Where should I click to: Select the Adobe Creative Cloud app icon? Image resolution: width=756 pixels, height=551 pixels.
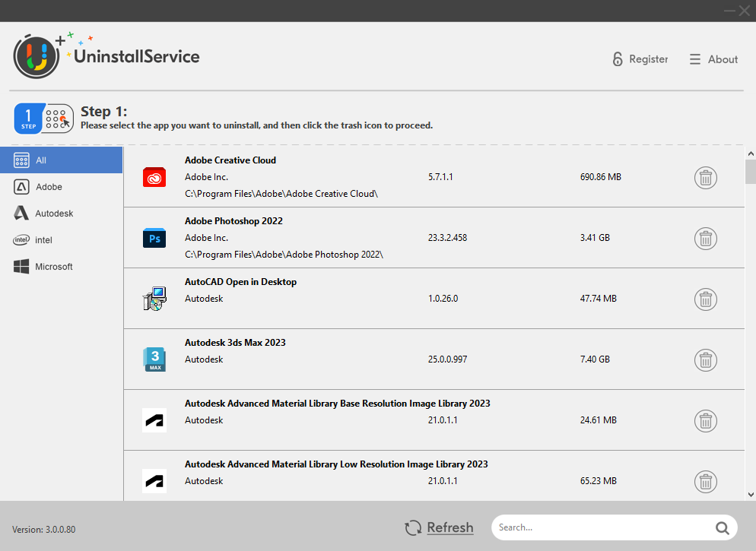pyautogui.click(x=154, y=177)
